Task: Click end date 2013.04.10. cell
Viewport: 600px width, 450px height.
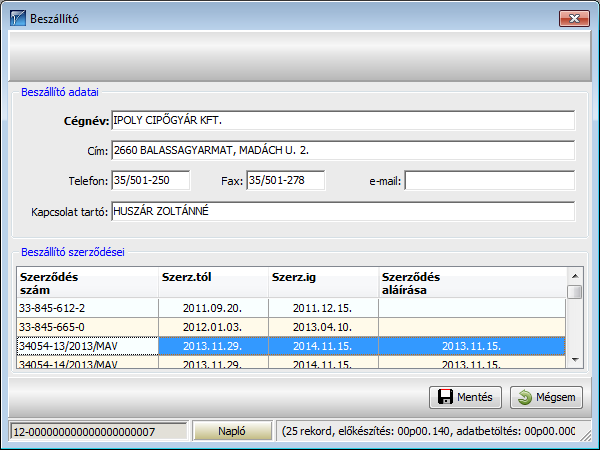Action: 324,327
